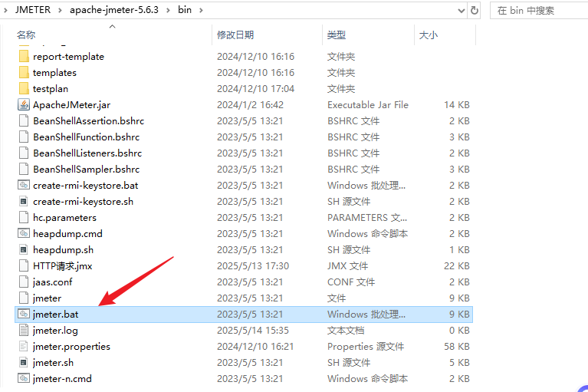Select the hc.parameters file name
Image resolution: width=588 pixels, height=392 pixels.
tap(64, 218)
